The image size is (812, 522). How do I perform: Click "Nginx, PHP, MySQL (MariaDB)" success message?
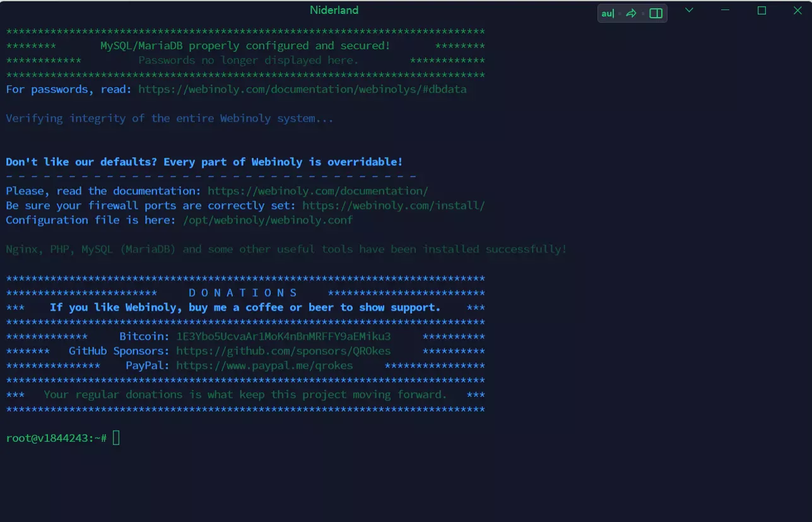pyautogui.click(x=286, y=249)
